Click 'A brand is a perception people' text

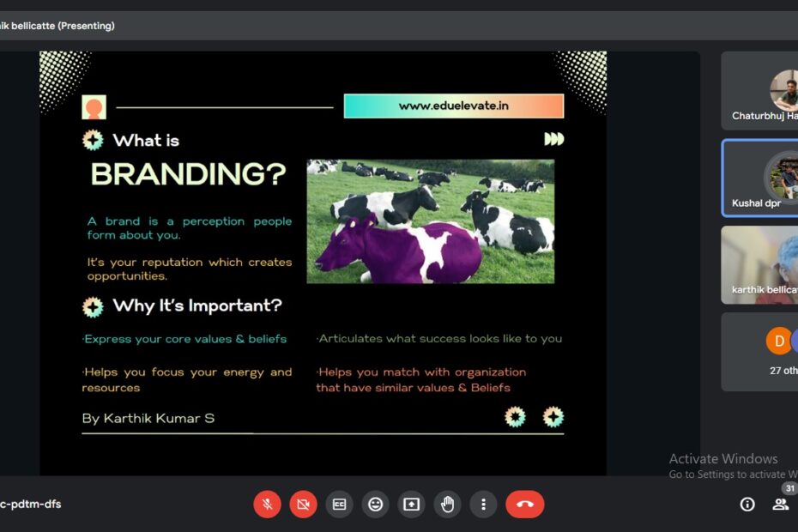click(x=190, y=221)
